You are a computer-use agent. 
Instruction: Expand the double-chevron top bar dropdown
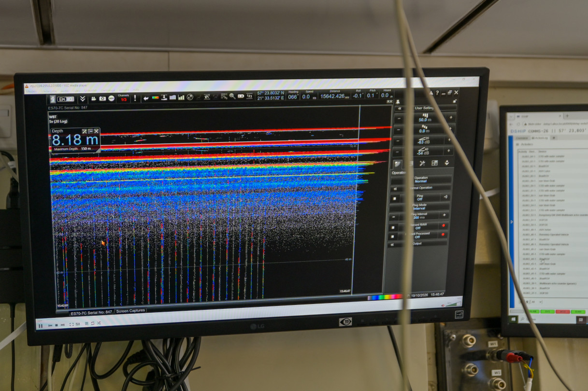pyautogui.click(x=83, y=99)
